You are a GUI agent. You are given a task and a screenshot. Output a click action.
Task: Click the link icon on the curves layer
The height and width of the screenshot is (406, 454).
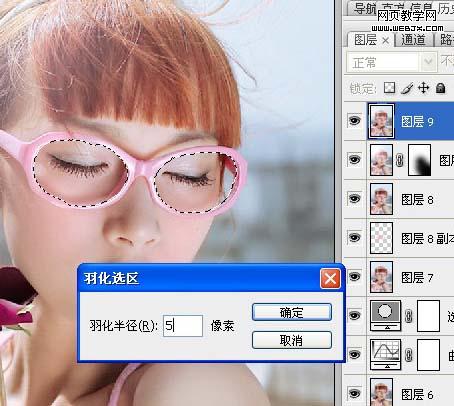click(409, 355)
